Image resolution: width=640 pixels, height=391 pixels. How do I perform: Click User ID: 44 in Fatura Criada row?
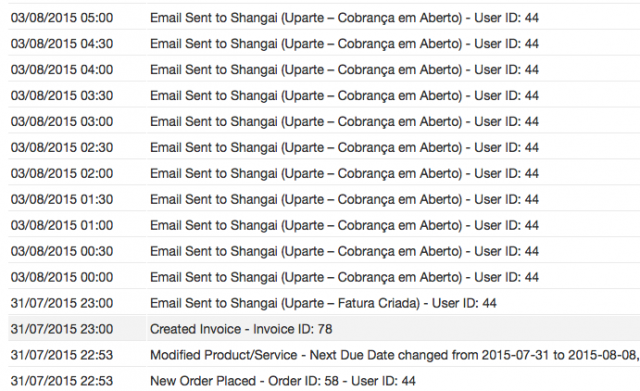point(464,303)
